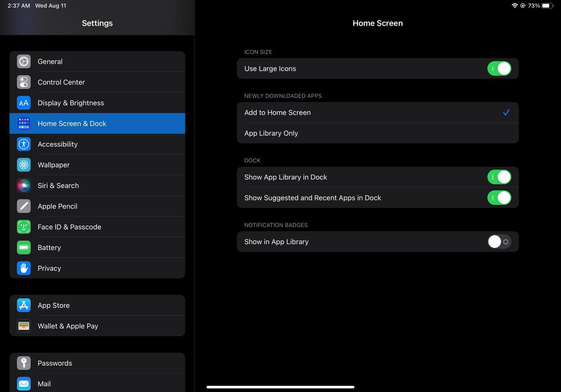Open Battery settings via battery icon
The image size is (561, 392).
(x=24, y=247)
